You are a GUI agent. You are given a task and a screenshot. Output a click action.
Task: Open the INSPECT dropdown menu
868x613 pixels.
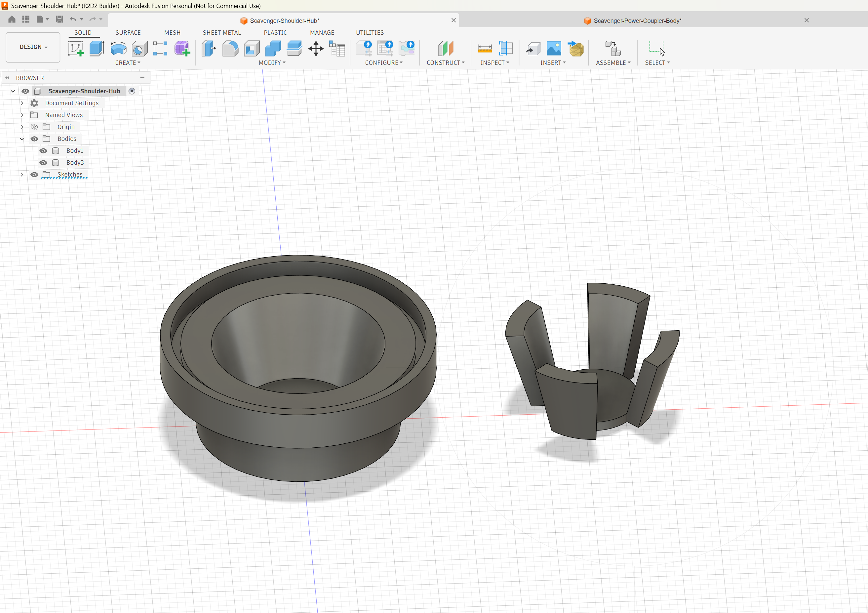[495, 63]
